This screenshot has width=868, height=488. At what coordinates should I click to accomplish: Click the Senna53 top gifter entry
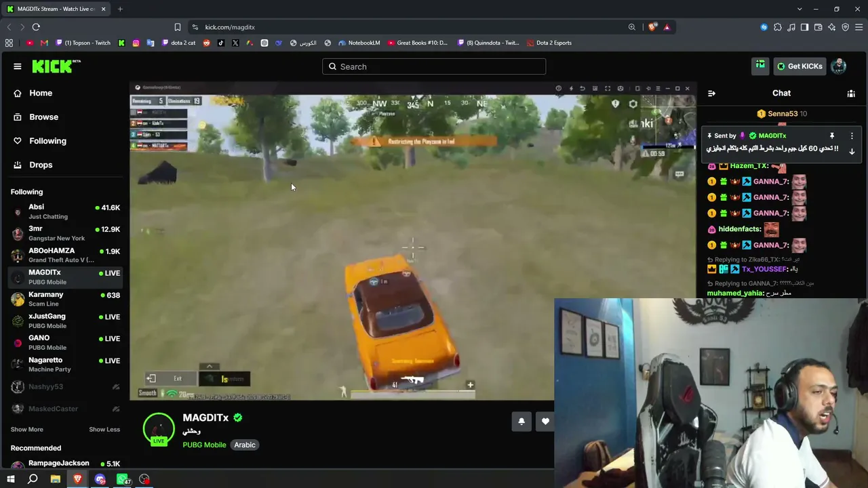(x=782, y=114)
